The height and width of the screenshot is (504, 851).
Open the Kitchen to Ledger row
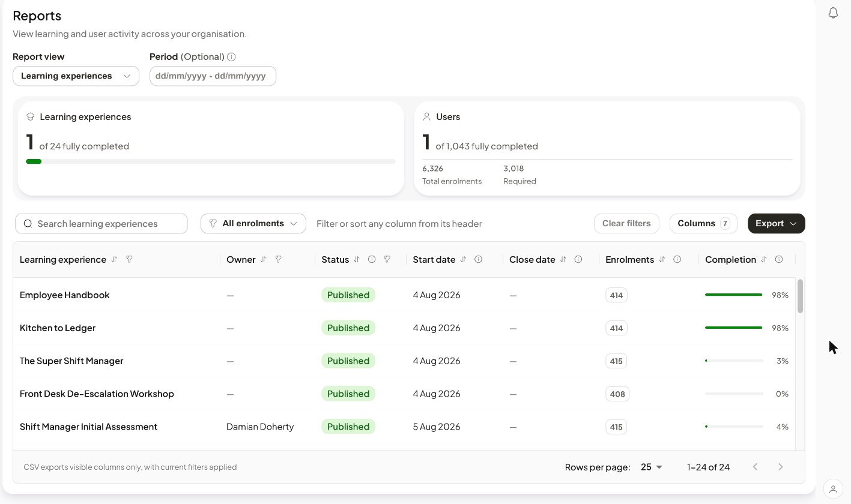404,328
